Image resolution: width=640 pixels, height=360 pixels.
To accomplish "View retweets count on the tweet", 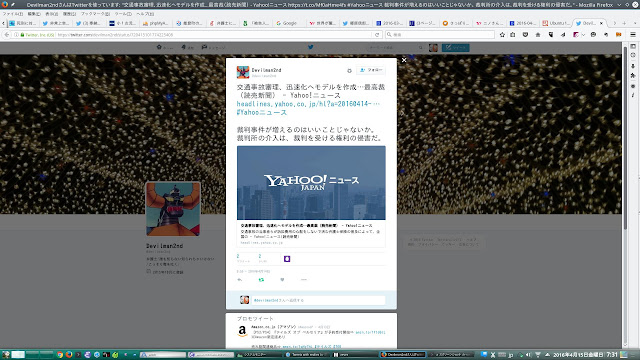I will (x=243, y=258).
